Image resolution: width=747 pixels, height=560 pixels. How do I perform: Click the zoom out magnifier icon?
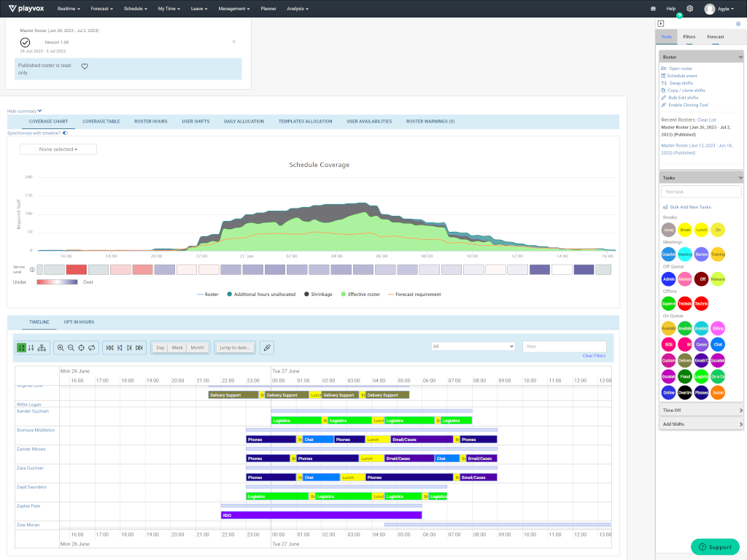(x=71, y=348)
